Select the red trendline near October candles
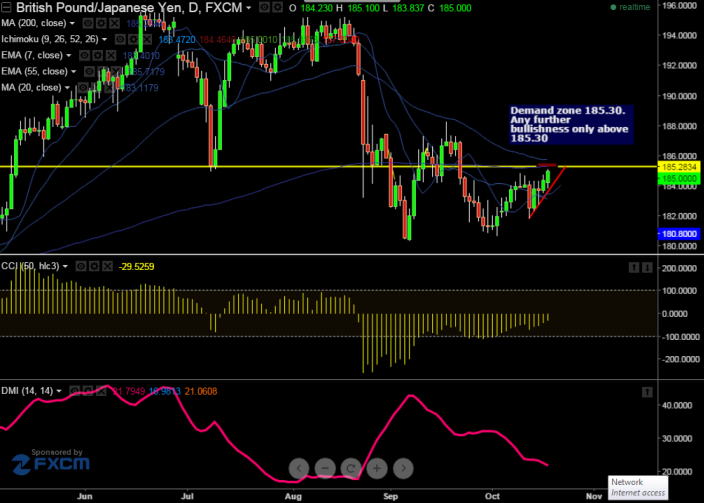This screenshot has width=704, height=503. pos(547,193)
